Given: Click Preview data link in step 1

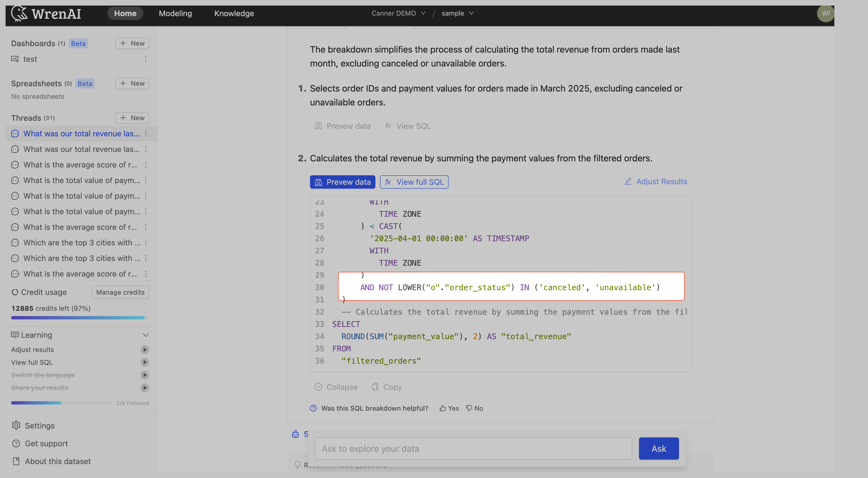Looking at the screenshot, I should 342,126.
